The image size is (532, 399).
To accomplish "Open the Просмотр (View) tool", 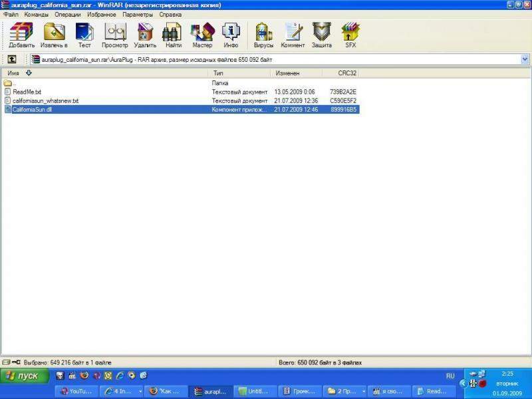I will coord(115,35).
